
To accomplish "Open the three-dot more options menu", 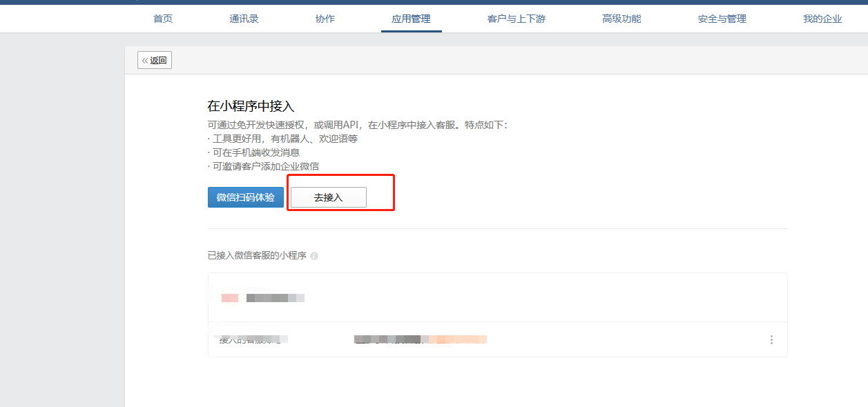I will pyautogui.click(x=771, y=339).
